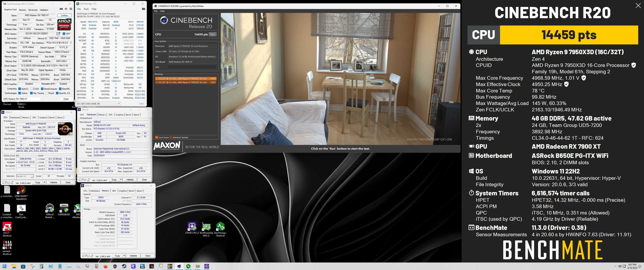This screenshot has width=644, height=270.
Task: Show hidden system tray icons chevron
Action: pos(615,266)
